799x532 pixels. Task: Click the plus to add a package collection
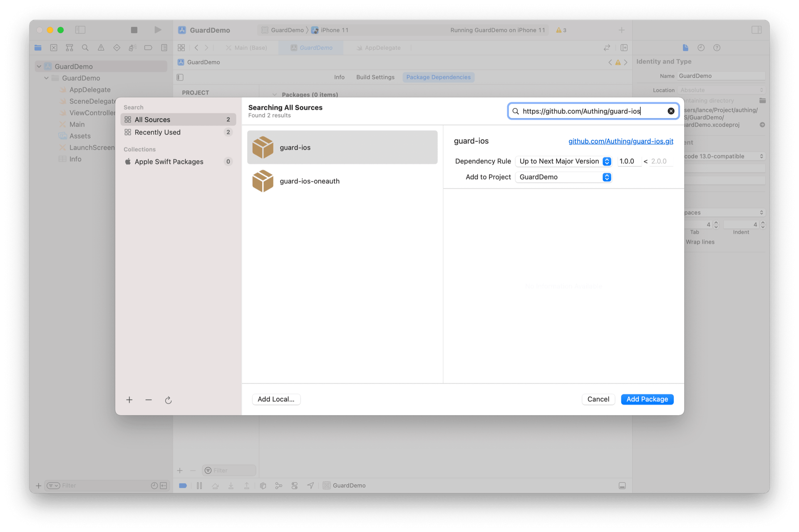[129, 400]
